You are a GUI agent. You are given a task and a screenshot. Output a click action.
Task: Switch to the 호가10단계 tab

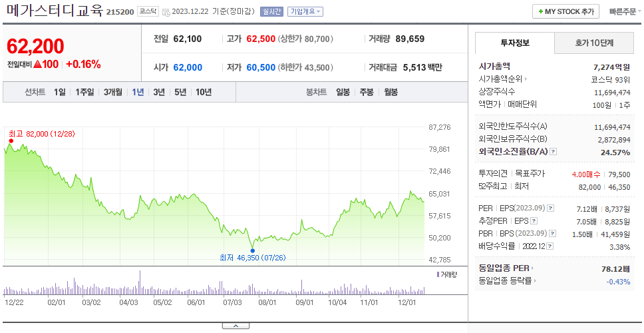tap(594, 43)
